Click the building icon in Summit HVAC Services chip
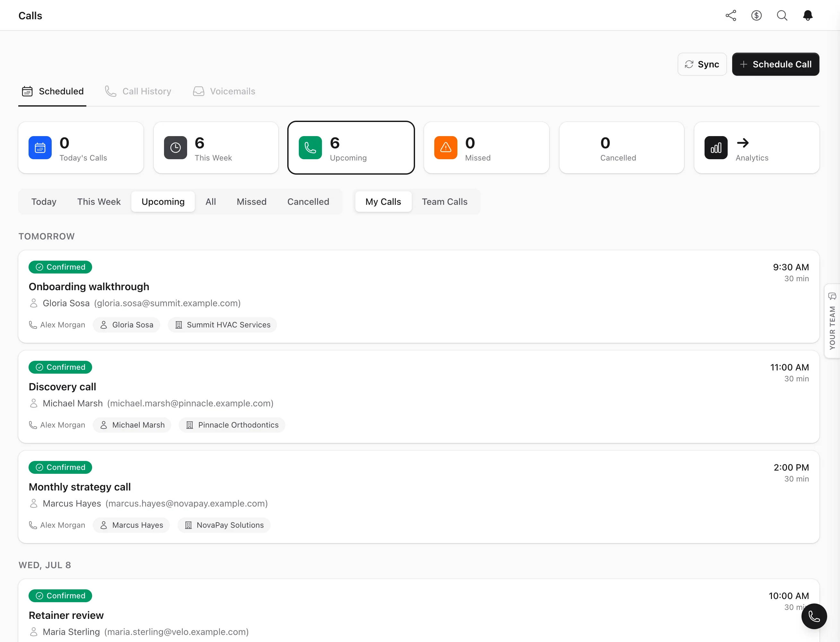 point(178,325)
